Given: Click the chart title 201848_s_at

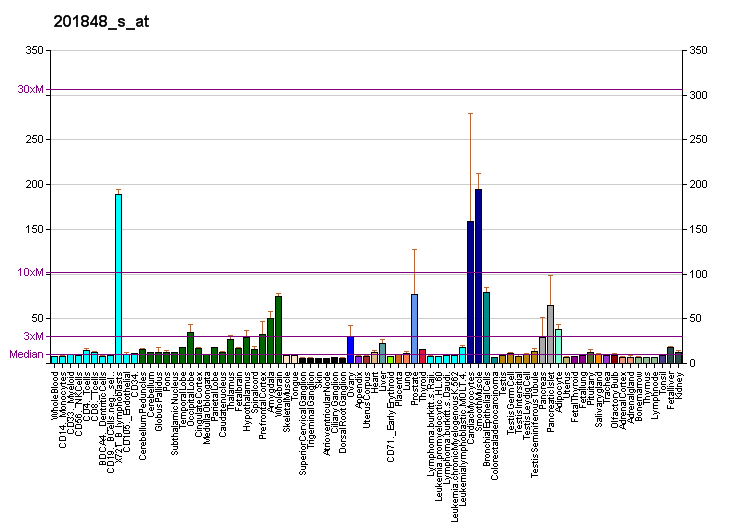Looking at the screenshot, I should tap(101, 22).
